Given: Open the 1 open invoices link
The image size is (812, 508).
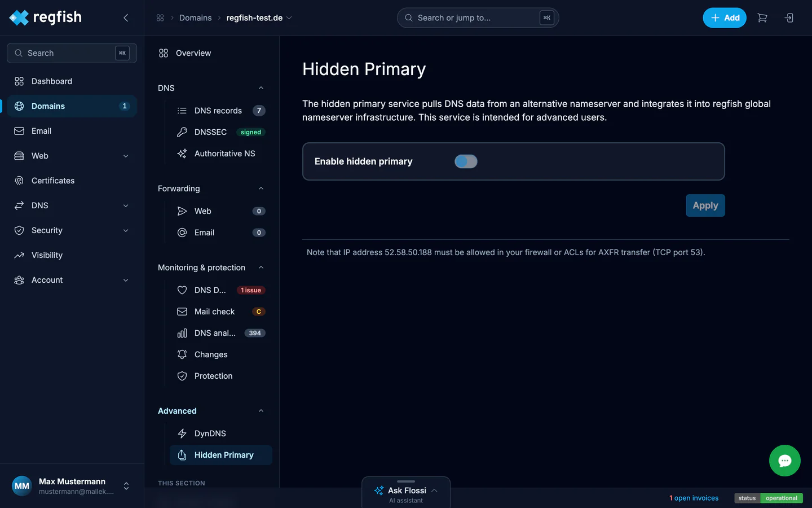Looking at the screenshot, I should coord(694,498).
